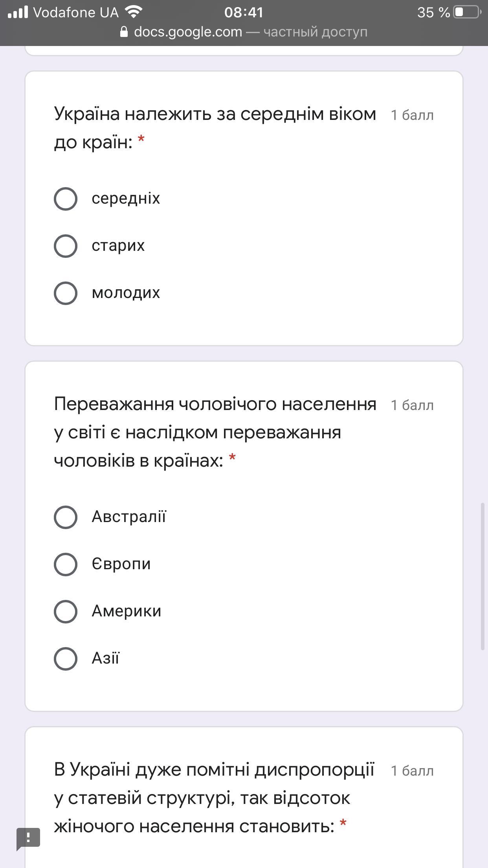Tap the 08:41 clock in status bar
Screen dimensions: 488x868
click(244, 12)
